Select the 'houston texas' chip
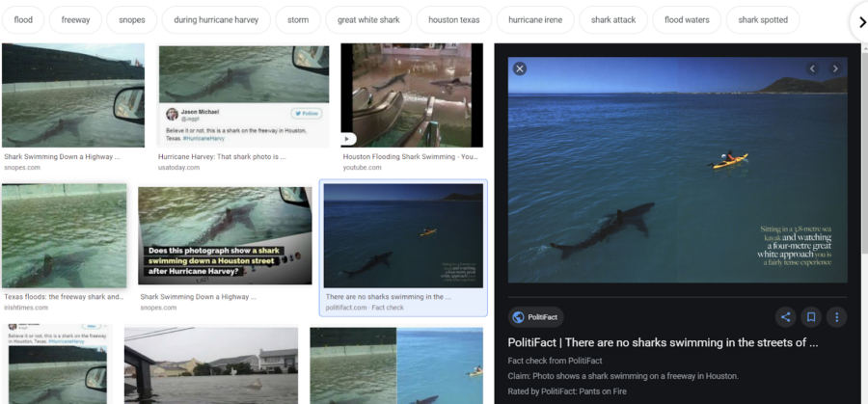Image resolution: width=868 pixels, height=404 pixels. [x=454, y=20]
